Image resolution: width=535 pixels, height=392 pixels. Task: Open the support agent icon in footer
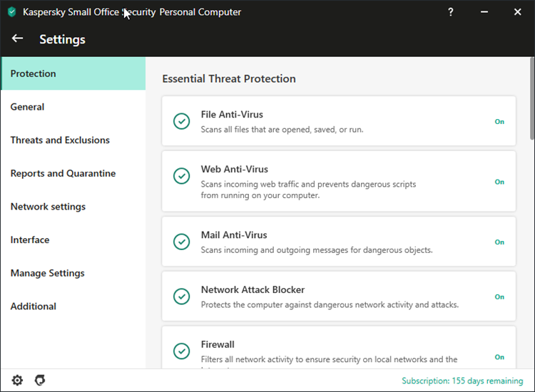click(40, 380)
